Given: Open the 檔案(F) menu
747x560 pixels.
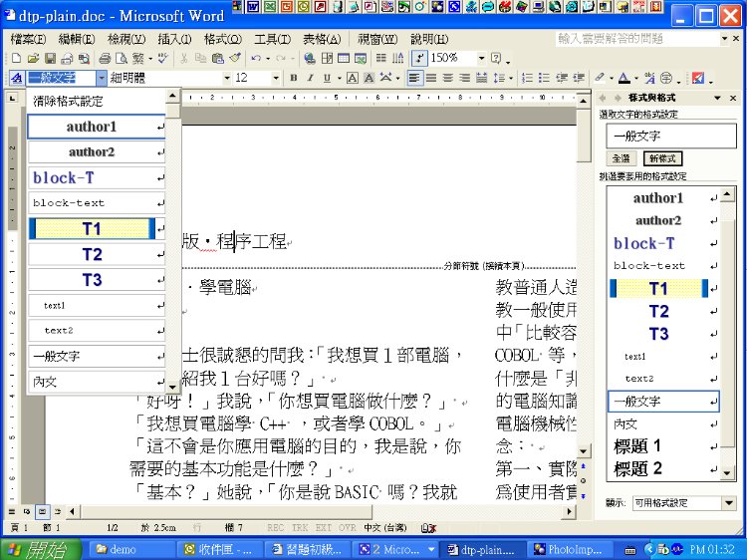Looking at the screenshot, I should (28, 39).
